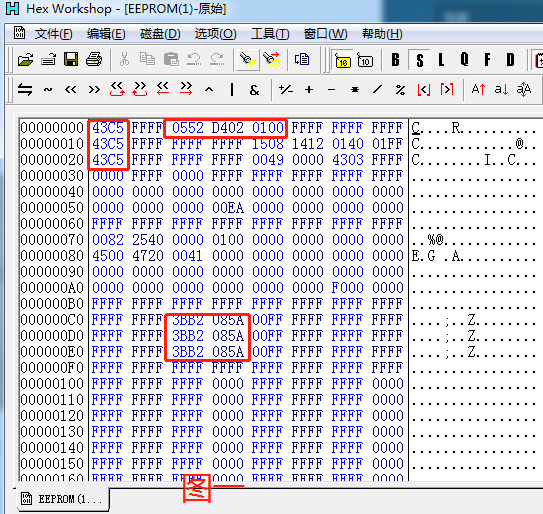Apply AND with the ampersand icon
The width and height of the screenshot is (543, 514).
coord(255,90)
